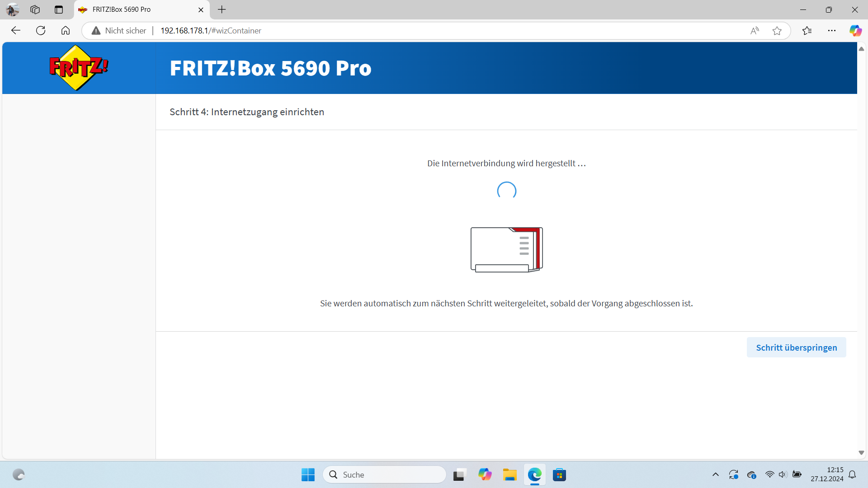868x488 pixels.
Task: Open File Explorer from the taskbar
Action: point(509,474)
